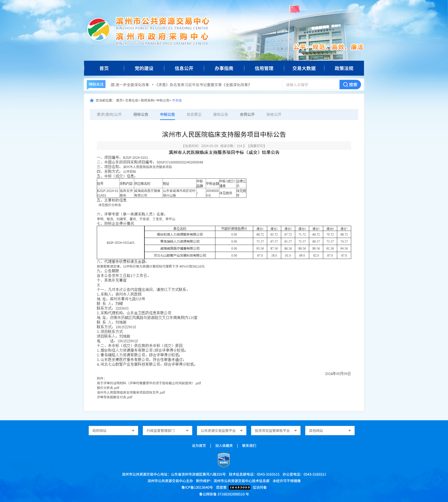
Task: Click the 设为首页 footer link
Action: pyautogui.click(x=199, y=445)
